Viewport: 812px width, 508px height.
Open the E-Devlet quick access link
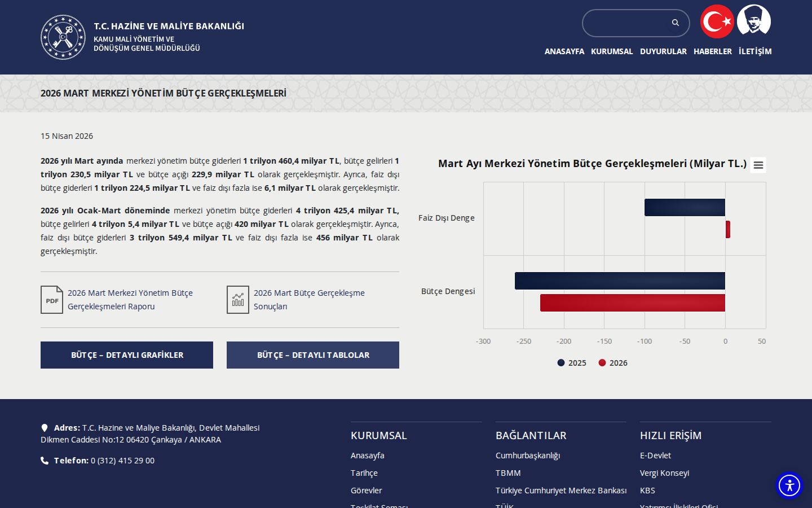[655, 456]
